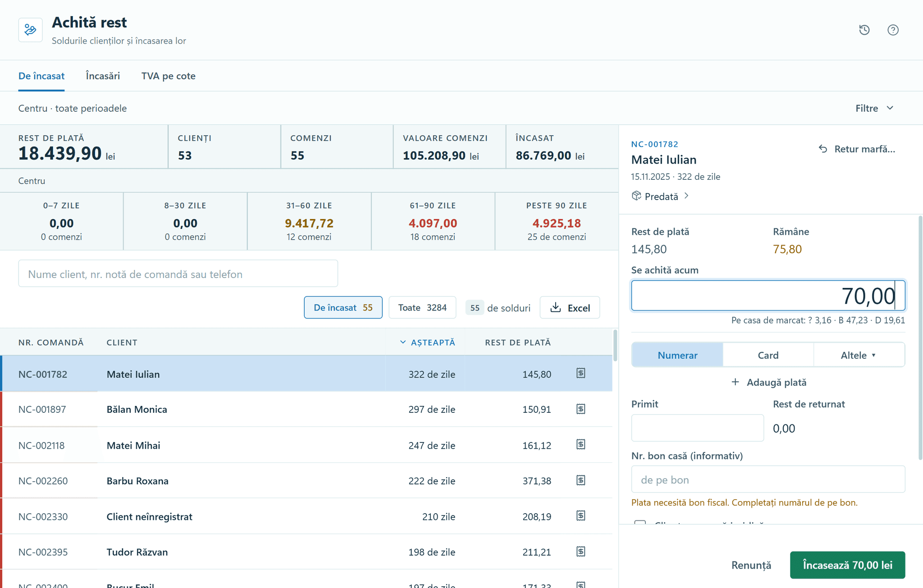Sort by CLIENT column header

(122, 342)
